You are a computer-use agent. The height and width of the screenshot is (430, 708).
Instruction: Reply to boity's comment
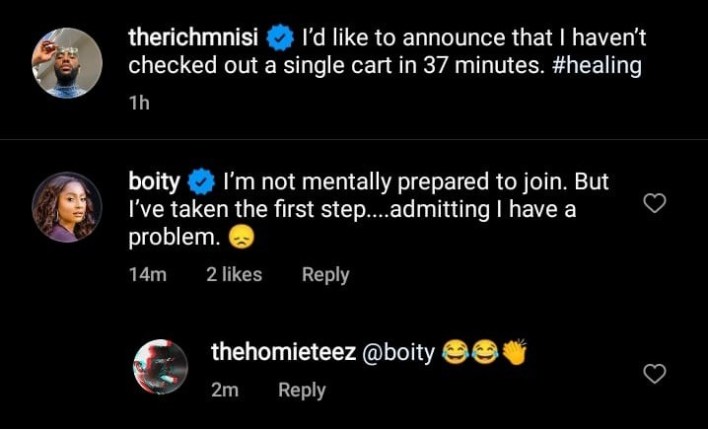click(x=325, y=275)
